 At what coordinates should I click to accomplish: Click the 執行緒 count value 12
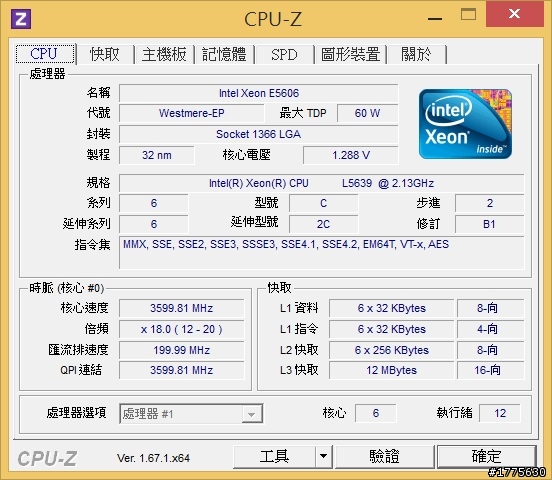coord(500,413)
